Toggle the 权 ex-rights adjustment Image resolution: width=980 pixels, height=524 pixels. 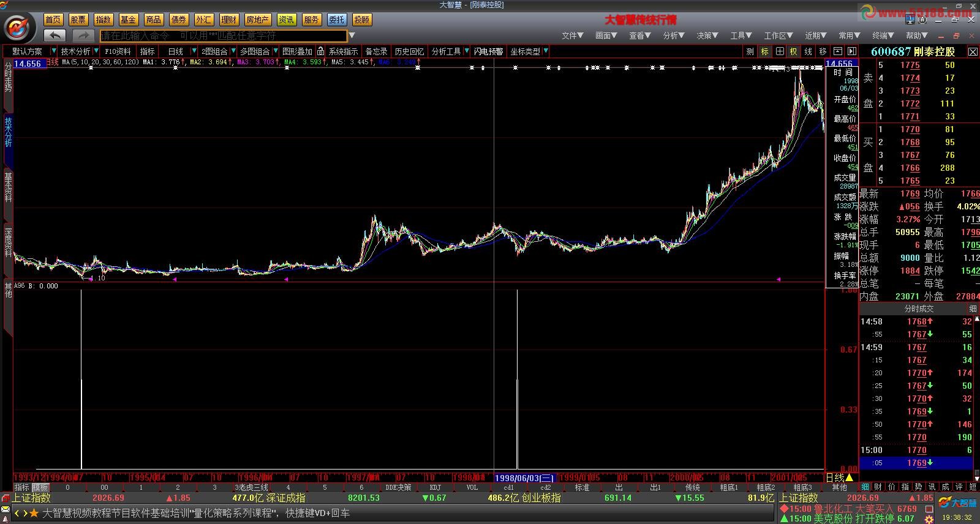pos(794,51)
